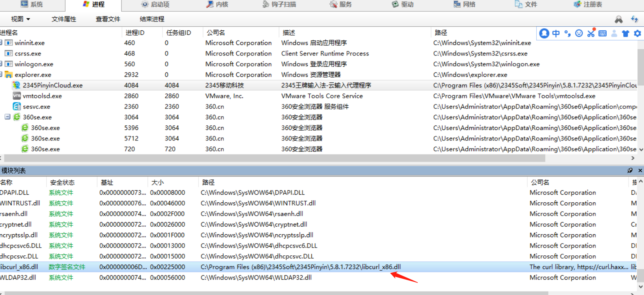Click the 360se.exe icon with PID 720
Image resolution: width=644 pixels, height=295 pixels.
click(x=25, y=149)
